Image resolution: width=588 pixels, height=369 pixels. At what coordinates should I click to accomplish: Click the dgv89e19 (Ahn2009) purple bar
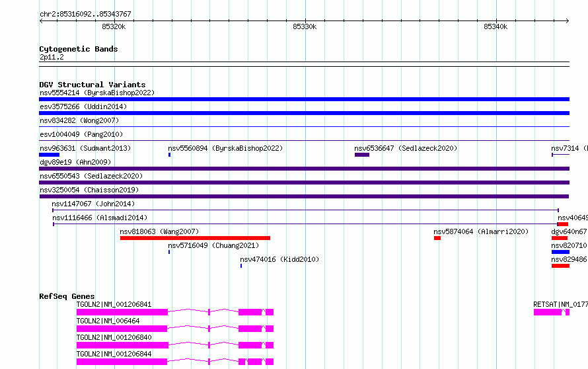coord(304,169)
